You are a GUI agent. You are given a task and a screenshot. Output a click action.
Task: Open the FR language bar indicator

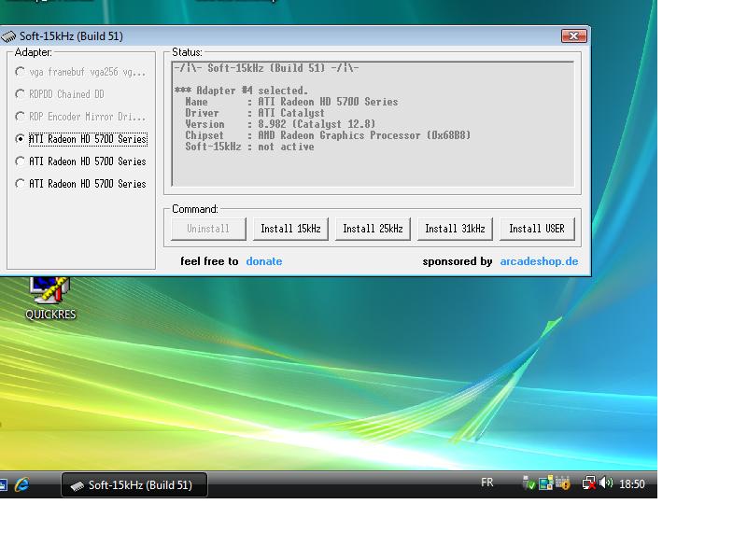tap(486, 483)
